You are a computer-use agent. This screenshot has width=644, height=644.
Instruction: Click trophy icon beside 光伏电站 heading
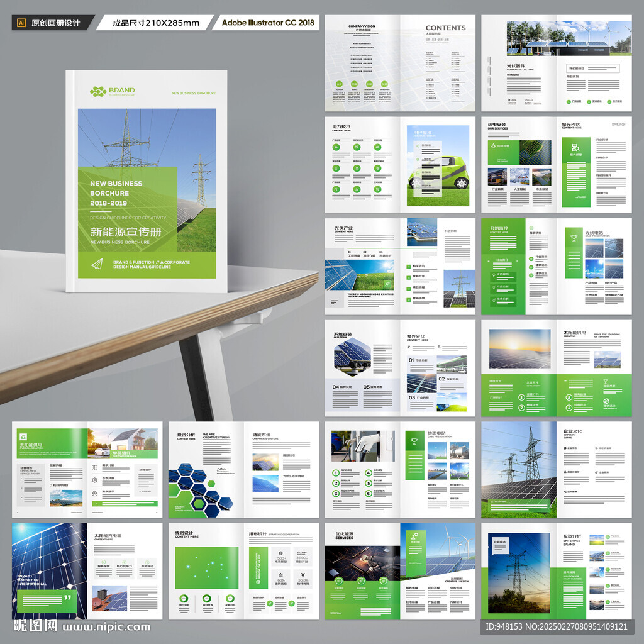tap(574, 237)
